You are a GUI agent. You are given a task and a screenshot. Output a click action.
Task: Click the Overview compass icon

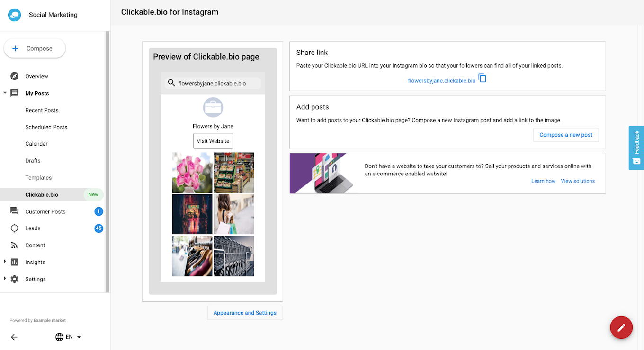15,76
